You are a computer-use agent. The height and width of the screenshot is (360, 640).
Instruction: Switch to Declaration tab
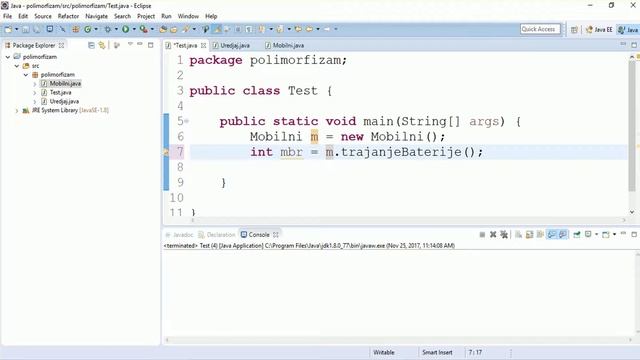217,235
